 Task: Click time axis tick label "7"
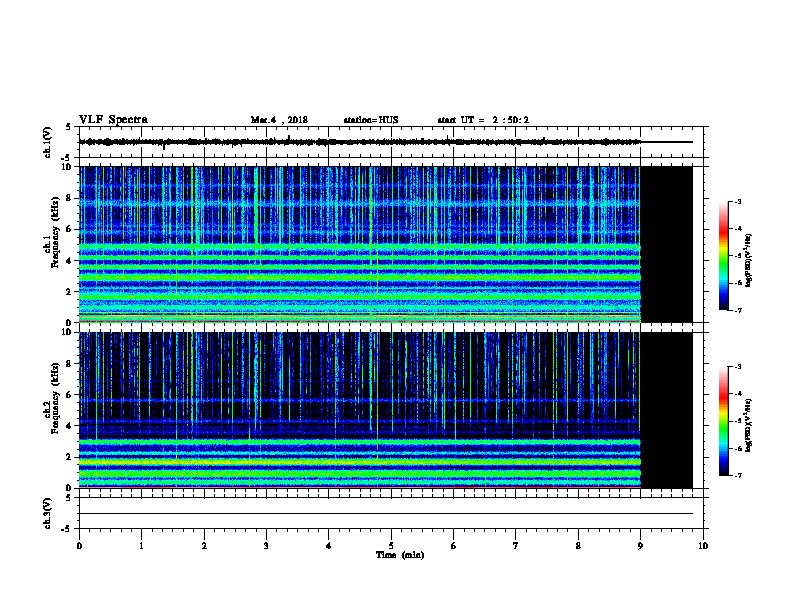point(516,545)
